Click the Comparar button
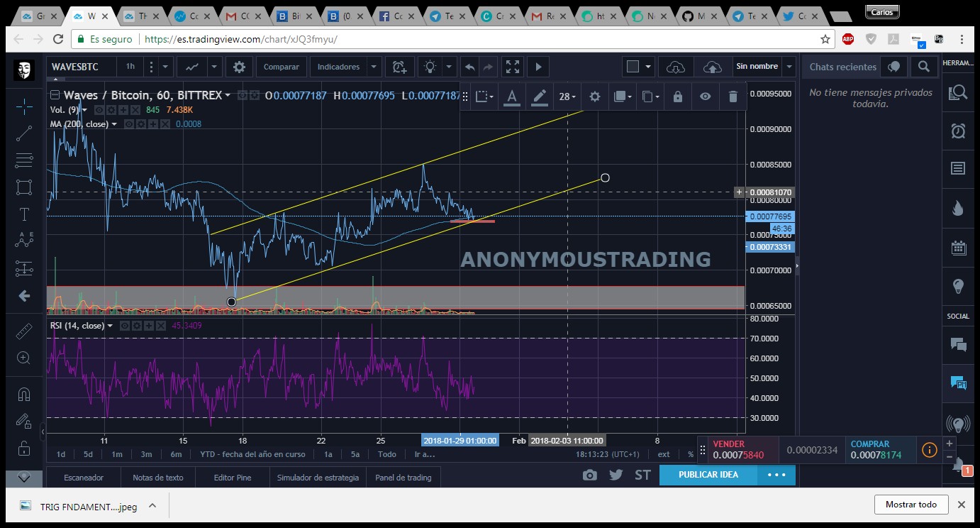Viewport: 980px width, 528px height. [282, 67]
